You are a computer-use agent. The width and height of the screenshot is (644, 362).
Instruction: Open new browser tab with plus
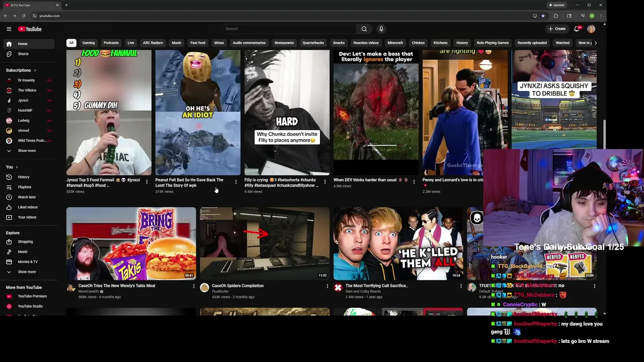[x=66, y=5]
